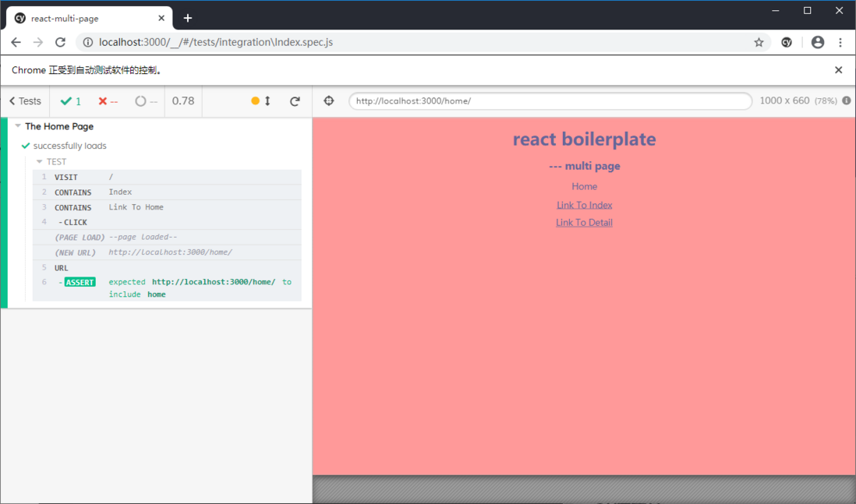Return to Tests list in Cypress
This screenshot has height=504, width=856.
(25, 101)
